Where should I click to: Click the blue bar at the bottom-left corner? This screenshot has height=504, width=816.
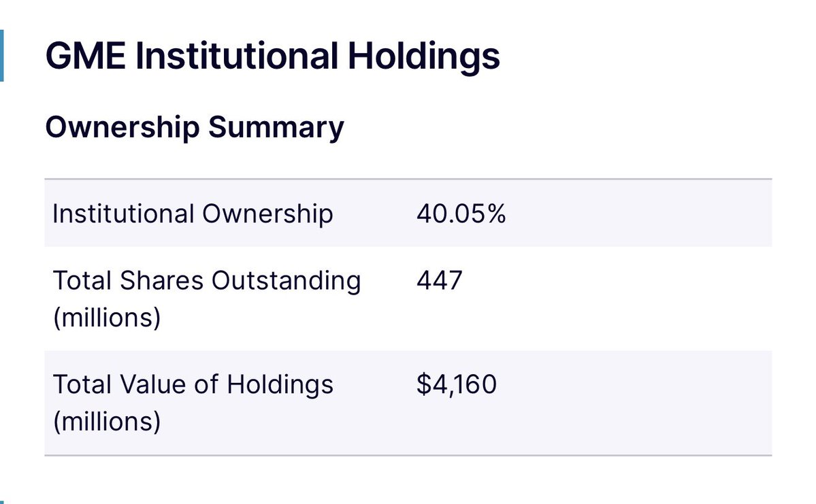(x=2, y=501)
